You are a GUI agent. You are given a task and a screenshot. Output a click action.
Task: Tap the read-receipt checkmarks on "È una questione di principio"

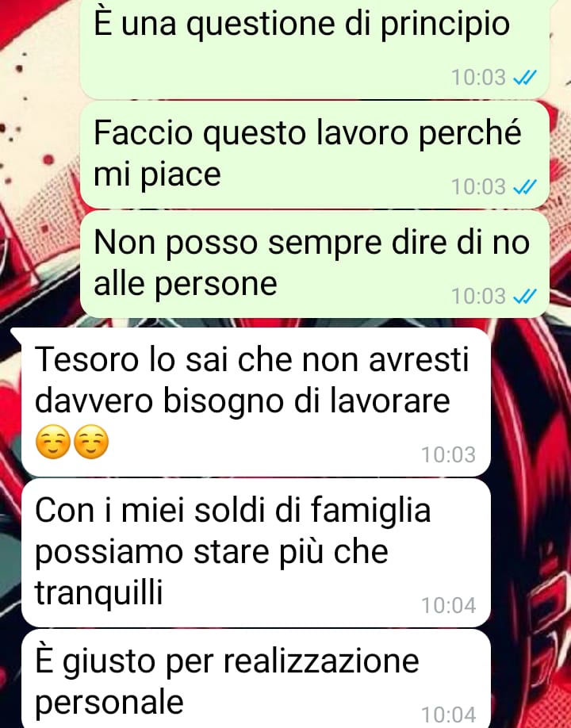pos(524,77)
